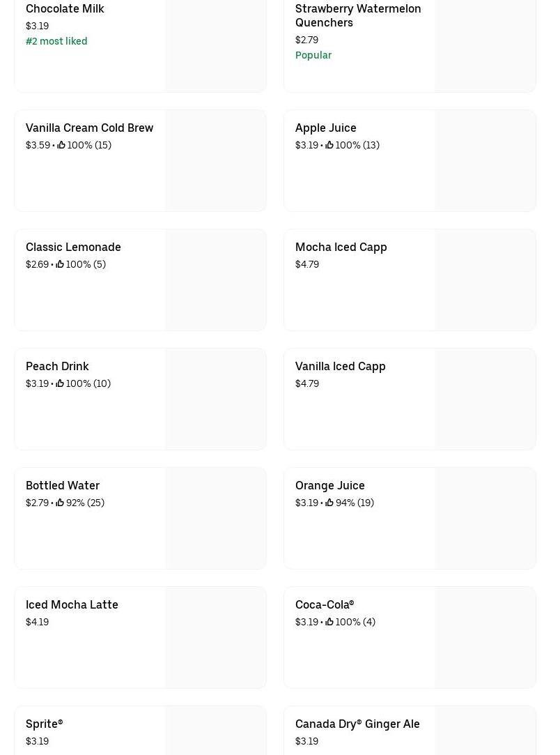Click the Orange Juice product image
560x755 pixels.
coord(485,519)
